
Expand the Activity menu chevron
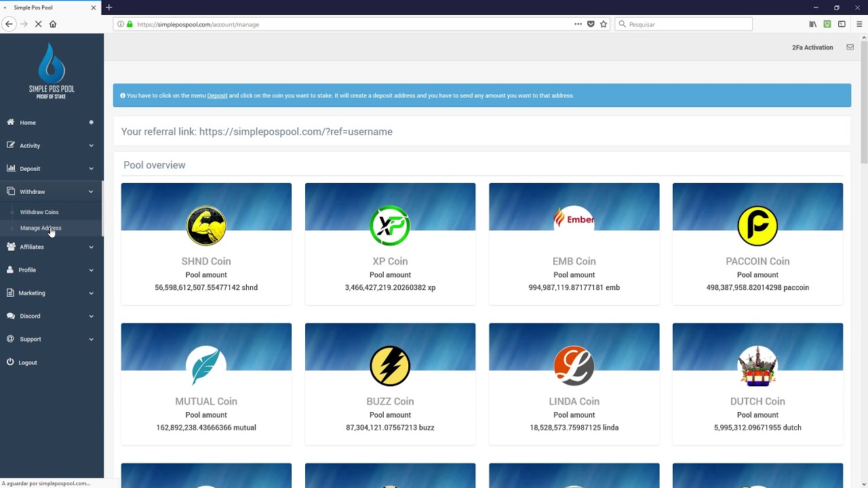click(x=91, y=145)
